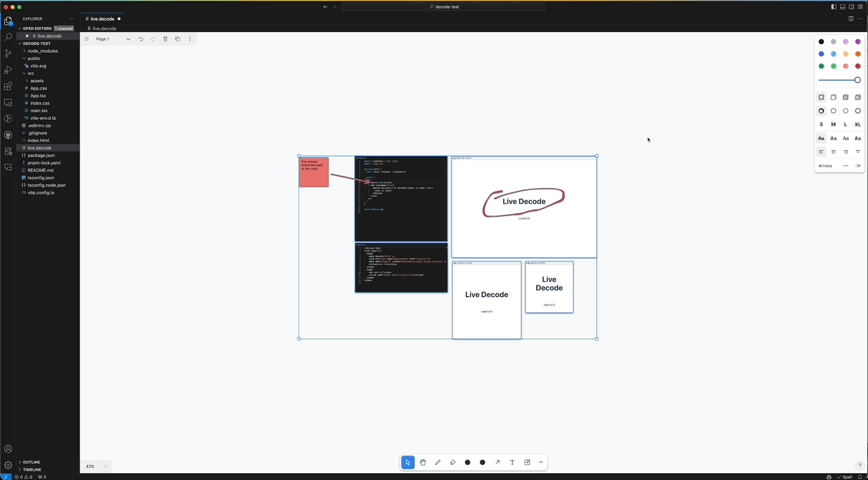The width and height of the screenshot is (868, 480).
Task: Choose the Note tool in bottom toolbar
Action: (527, 462)
